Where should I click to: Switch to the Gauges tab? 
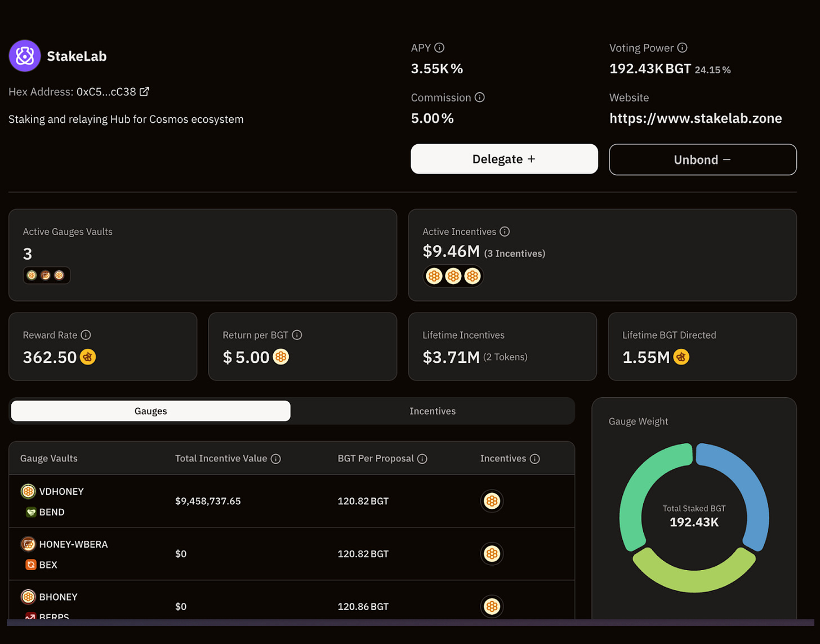point(150,411)
